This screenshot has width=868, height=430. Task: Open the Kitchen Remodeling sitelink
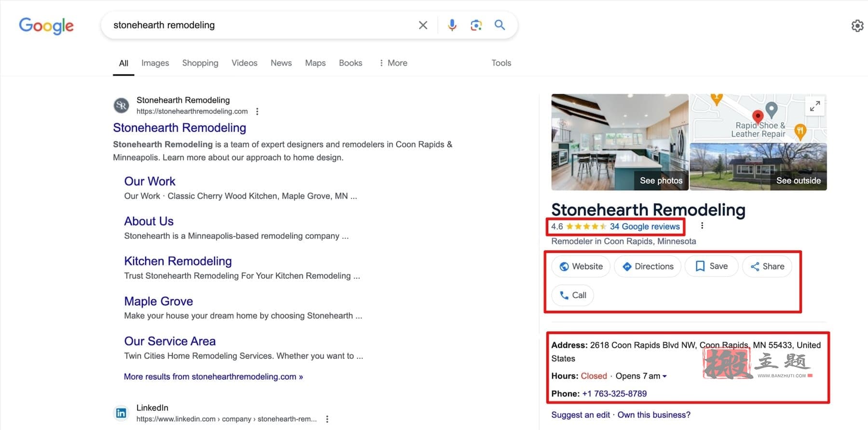click(178, 262)
